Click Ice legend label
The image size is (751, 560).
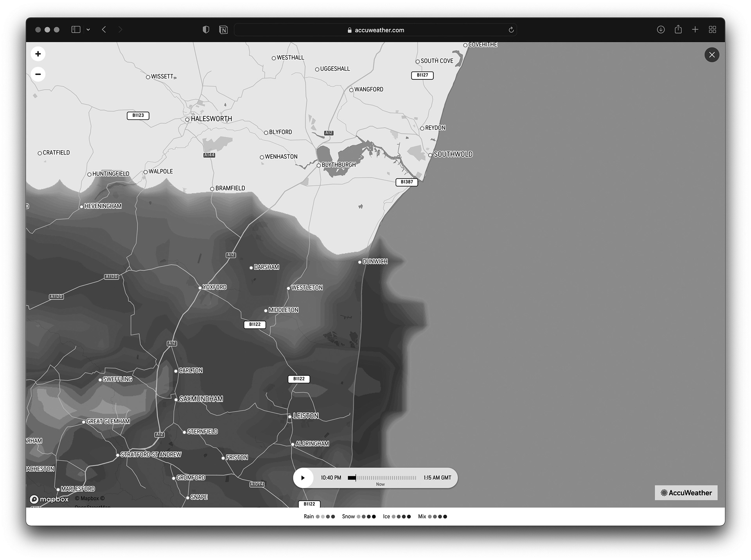pyautogui.click(x=386, y=517)
